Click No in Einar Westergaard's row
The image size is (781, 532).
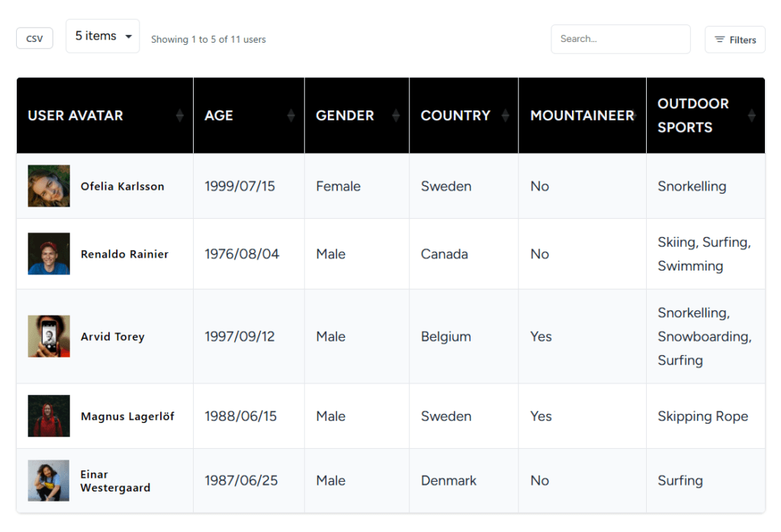(x=539, y=481)
